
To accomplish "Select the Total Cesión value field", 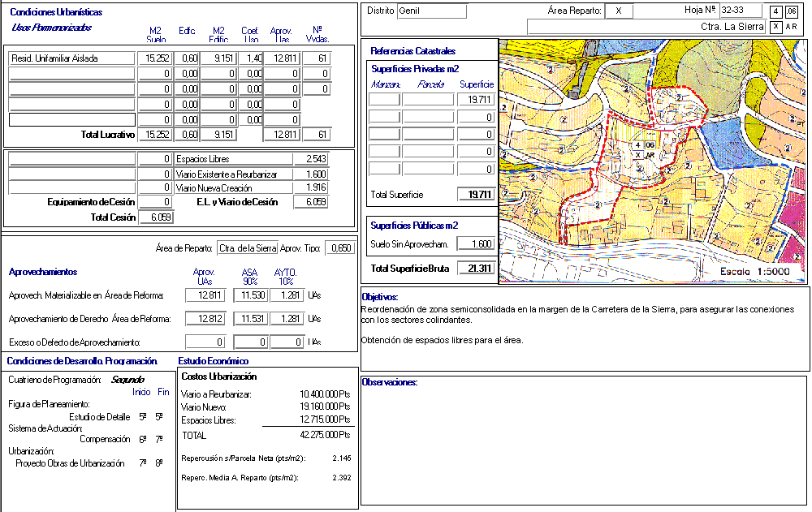I will (x=156, y=217).
